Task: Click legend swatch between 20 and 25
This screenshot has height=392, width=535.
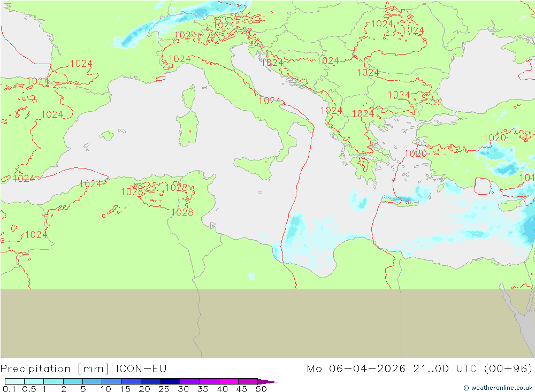Action: tap(151, 381)
